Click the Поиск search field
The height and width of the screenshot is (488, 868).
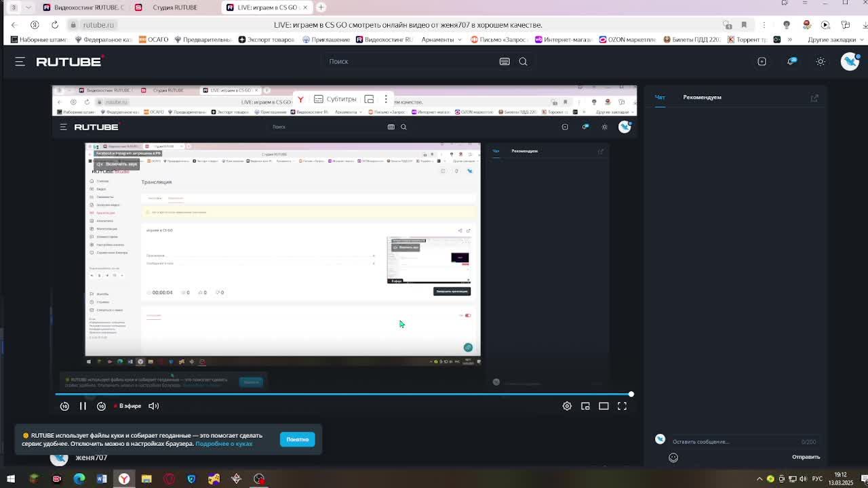(410, 62)
